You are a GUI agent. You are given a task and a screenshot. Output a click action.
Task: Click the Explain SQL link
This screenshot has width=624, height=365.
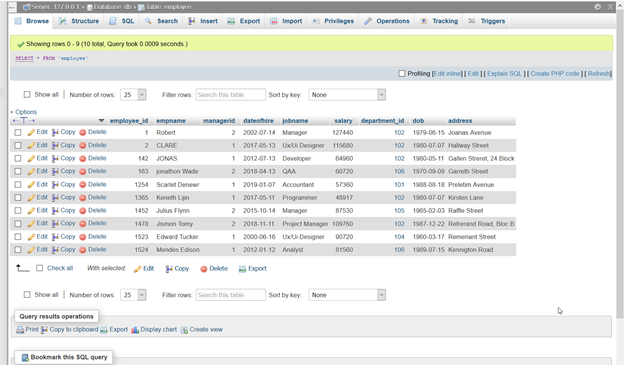[x=504, y=74]
